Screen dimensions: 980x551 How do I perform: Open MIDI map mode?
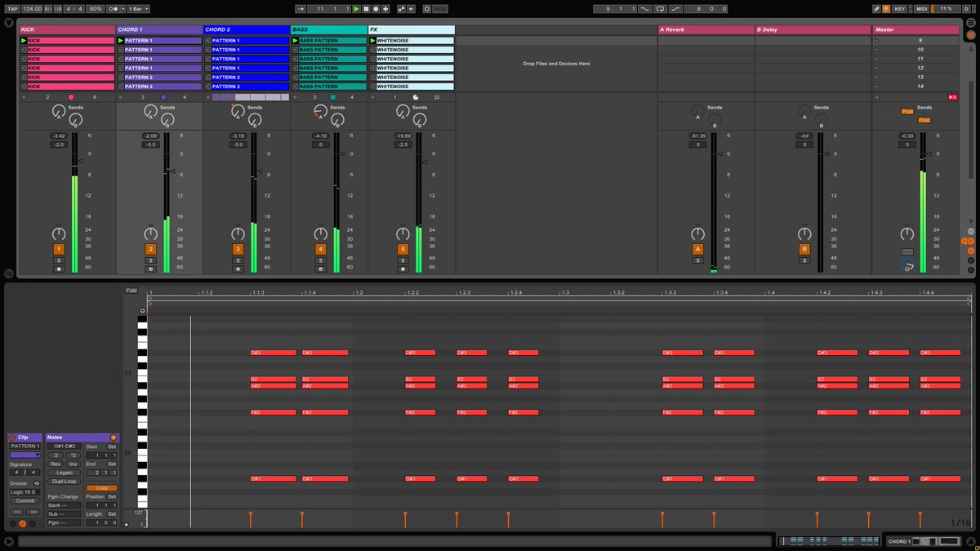[x=921, y=8]
